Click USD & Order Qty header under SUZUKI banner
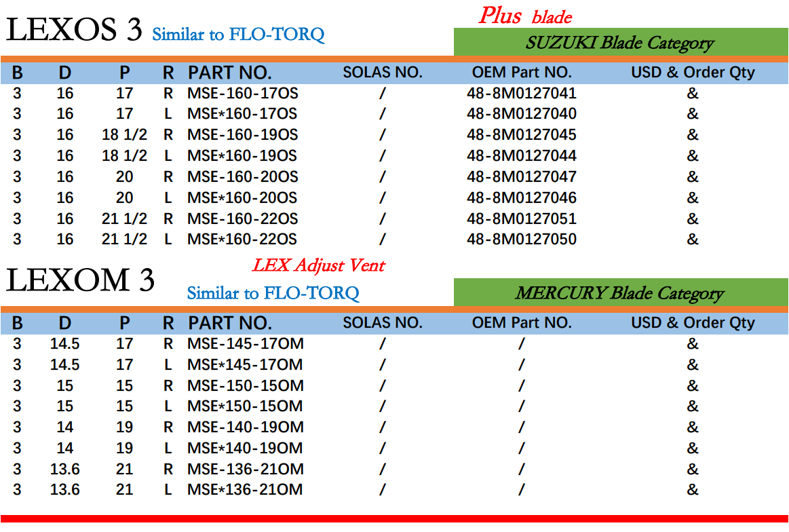 pos(693,73)
